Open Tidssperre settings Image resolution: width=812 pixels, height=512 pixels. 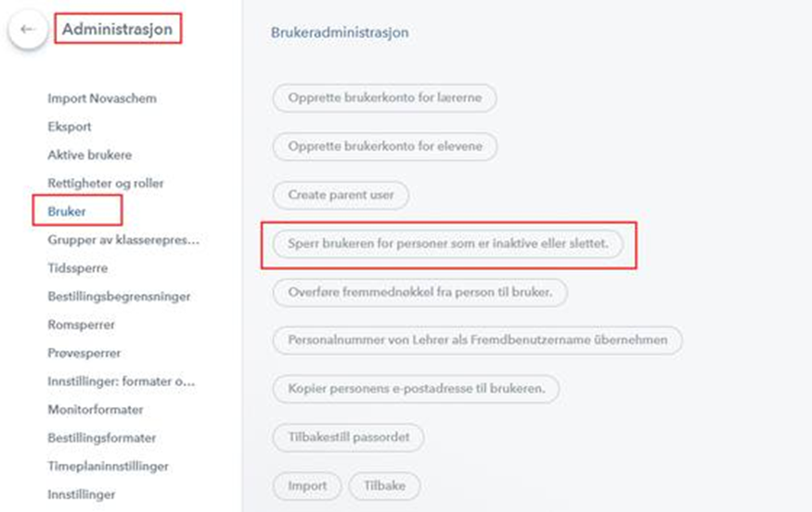pos(78,268)
